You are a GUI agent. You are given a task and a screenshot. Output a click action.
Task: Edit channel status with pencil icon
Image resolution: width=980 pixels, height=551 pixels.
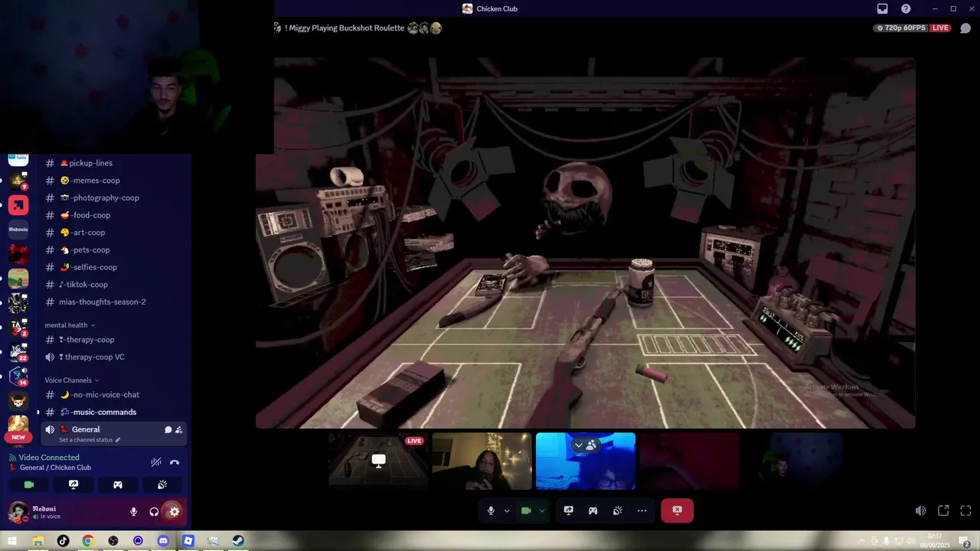tap(118, 440)
